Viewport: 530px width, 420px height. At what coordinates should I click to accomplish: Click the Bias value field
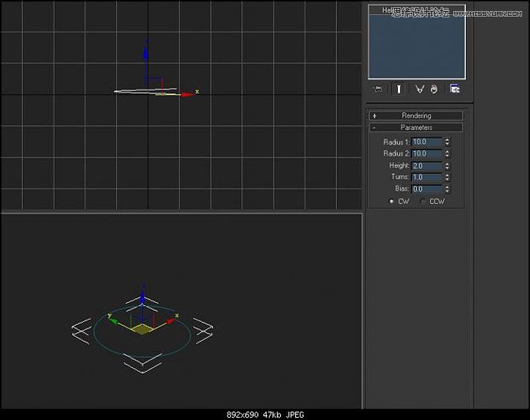(x=427, y=189)
